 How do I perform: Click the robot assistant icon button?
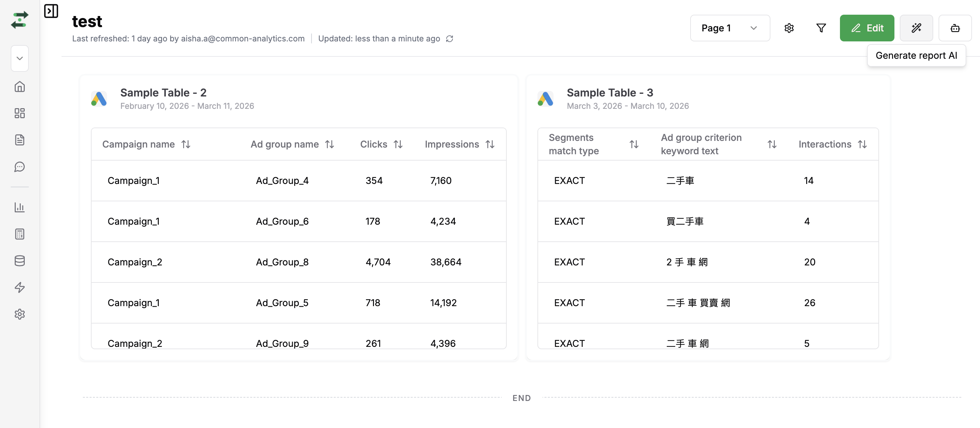(955, 28)
